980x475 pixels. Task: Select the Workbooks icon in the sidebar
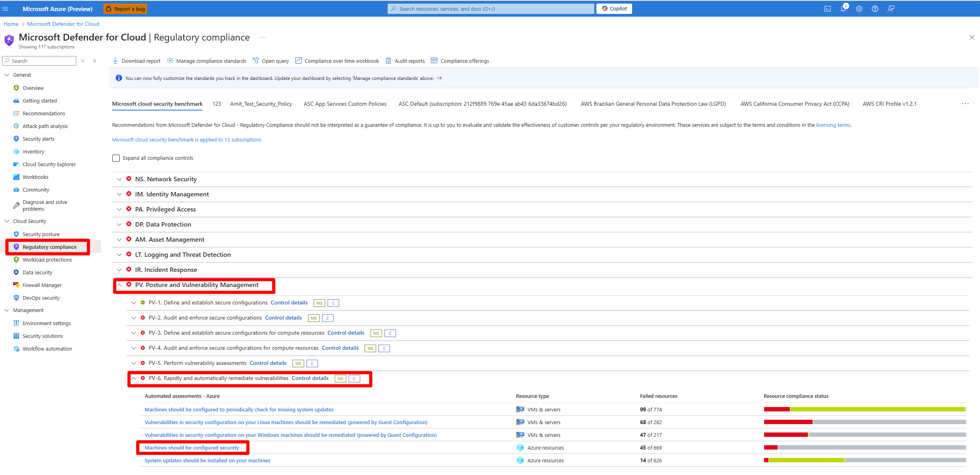pyautogui.click(x=16, y=177)
